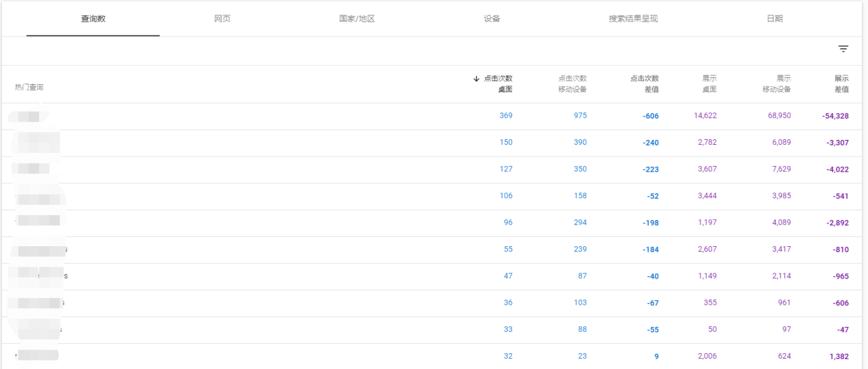This screenshot has height=369, width=868.
Task: Click the 975 mobile clicks value
Action: coord(580,115)
